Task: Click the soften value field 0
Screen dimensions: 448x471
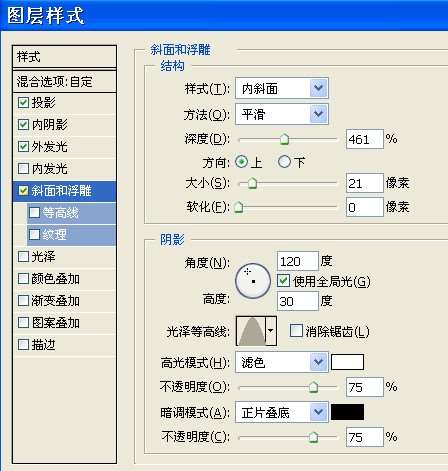Action: point(365,207)
